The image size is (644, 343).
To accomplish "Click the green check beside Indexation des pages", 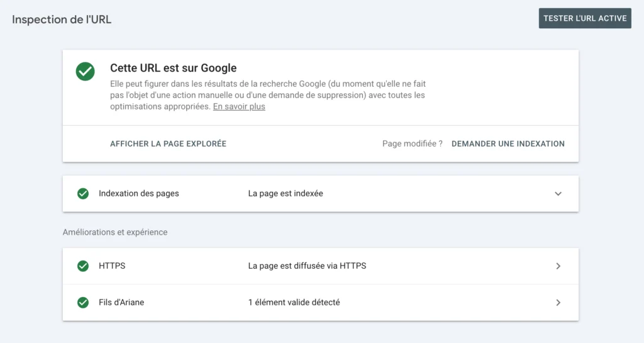I will tap(83, 193).
